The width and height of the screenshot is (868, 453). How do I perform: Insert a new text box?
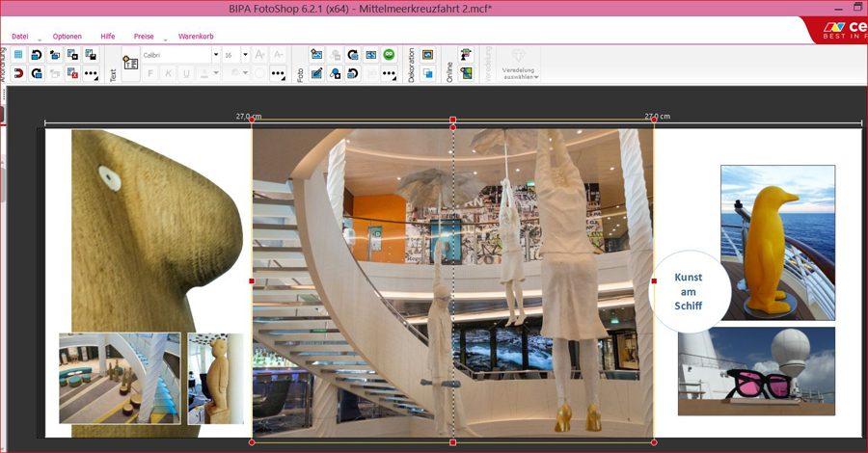point(130,63)
